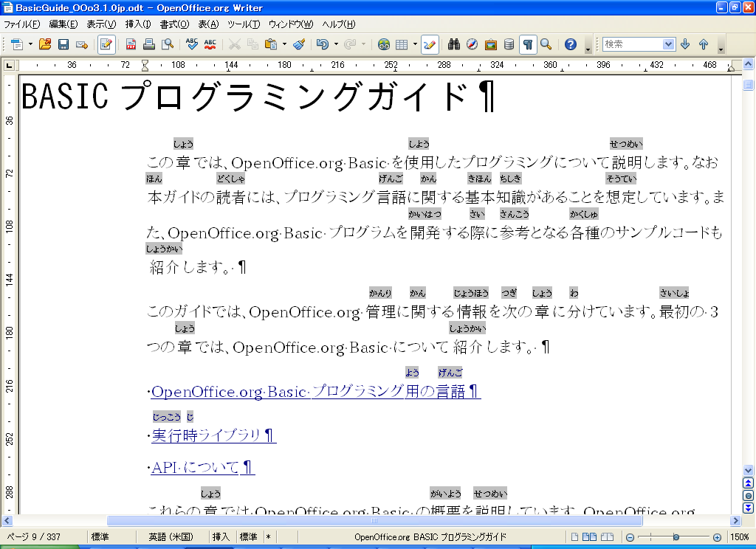
Task: Expand the Table insert dropdown arrow
Action: [415, 44]
